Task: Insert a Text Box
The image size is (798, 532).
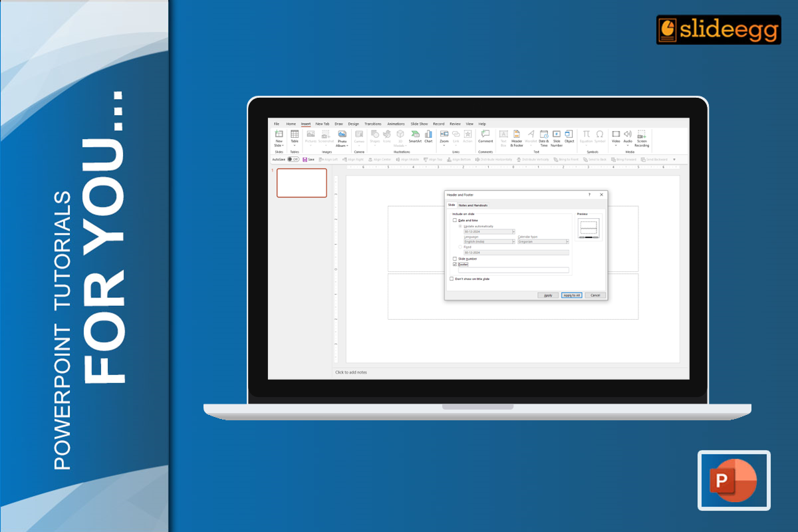Action: (x=505, y=135)
